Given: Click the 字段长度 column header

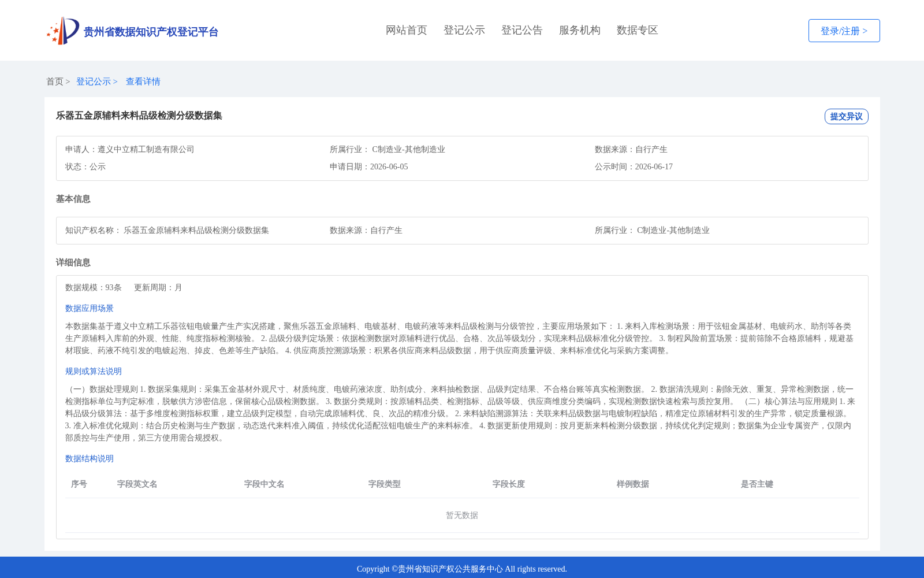Looking at the screenshot, I should [509, 484].
